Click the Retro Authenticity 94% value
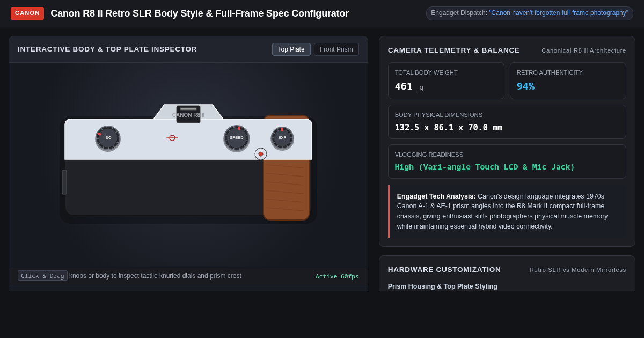 point(525,86)
